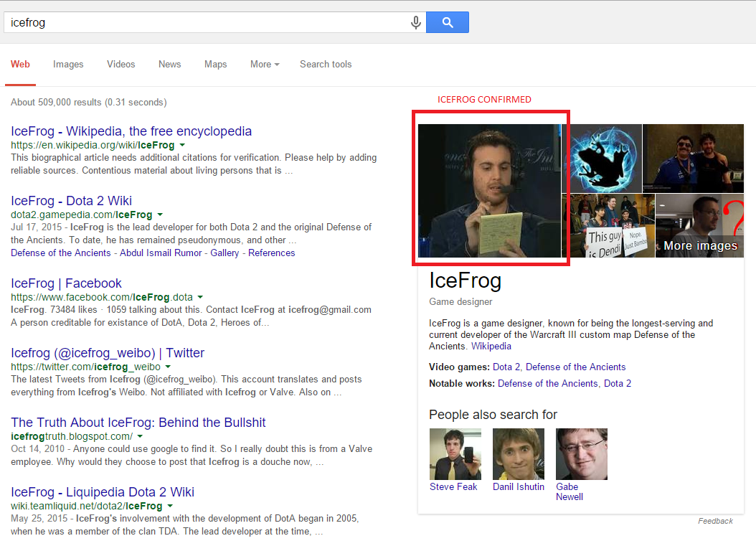This screenshot has width=756, height=546.
Task: Expand arrow next to wiki.teamliquid.net URL
Action: [170, 506]
